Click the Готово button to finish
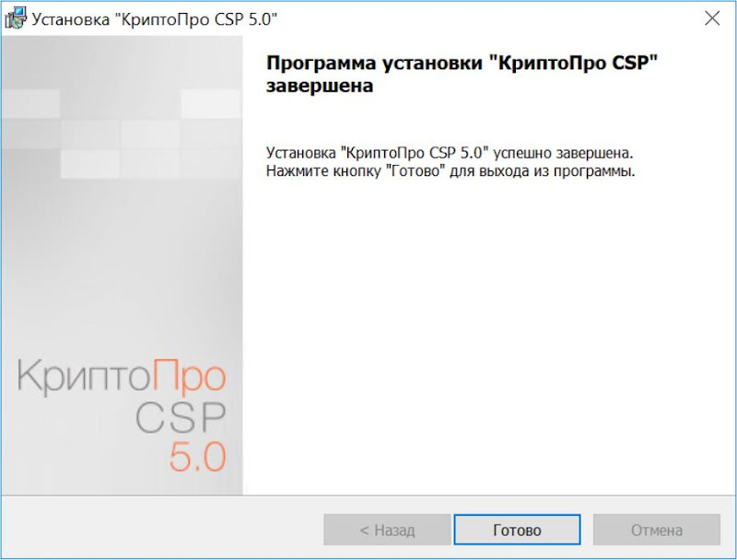The width and height of the screenshot is (737, 560). click(x=517, y=530)
